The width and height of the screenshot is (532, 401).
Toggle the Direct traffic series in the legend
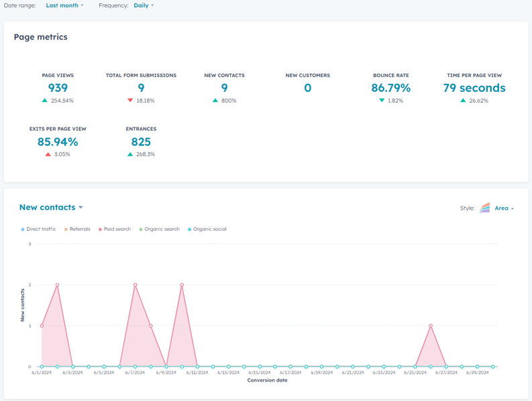pyautogui.click(x=40, y=229)
